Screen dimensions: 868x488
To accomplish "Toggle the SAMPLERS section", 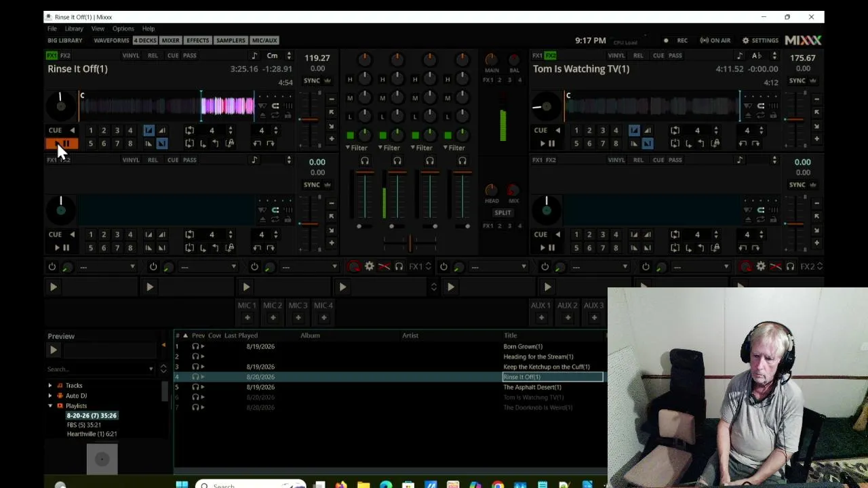I will tap(231, 41).
